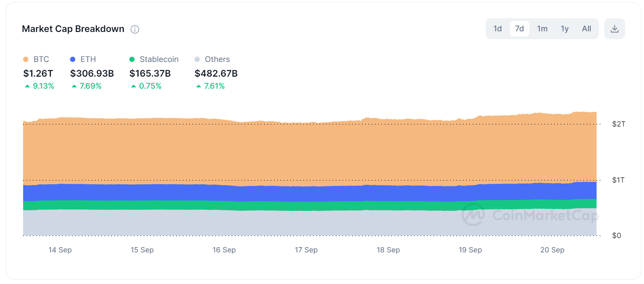The width and height of the screenshot is (644, 284).
Task: Click the 16 Sep axis label
Action: 224,250
